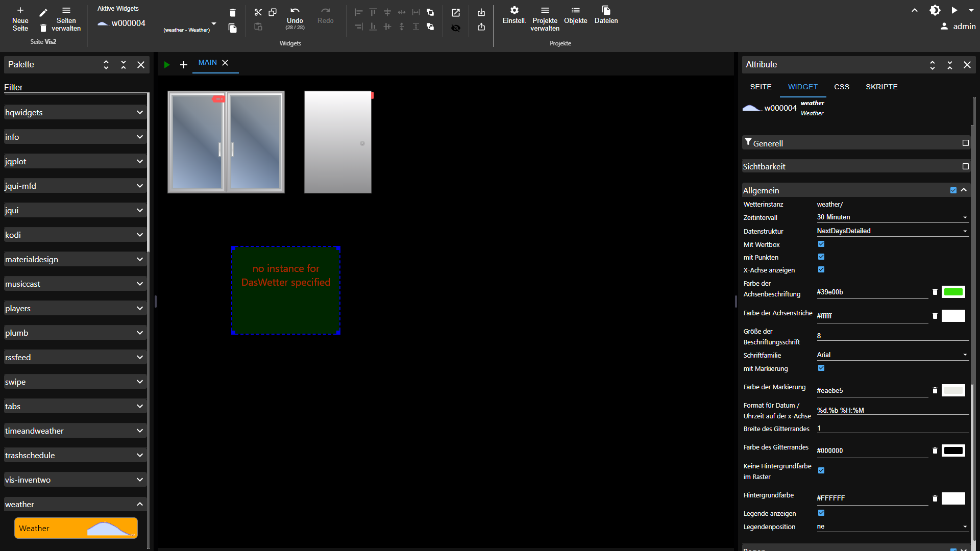Open the green Achsenbeschriftung color swatch
Screen dimensions: 980x551
coord(953,292)
